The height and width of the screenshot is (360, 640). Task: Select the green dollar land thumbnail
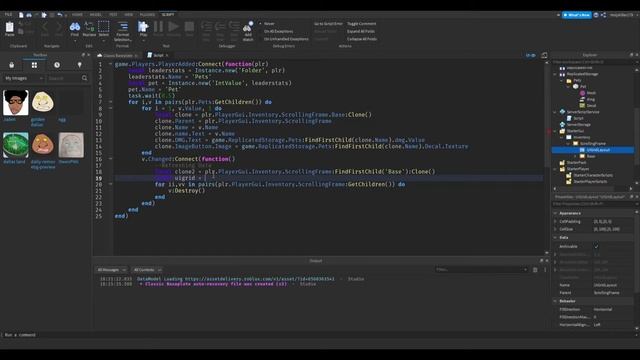click(16, 145)
